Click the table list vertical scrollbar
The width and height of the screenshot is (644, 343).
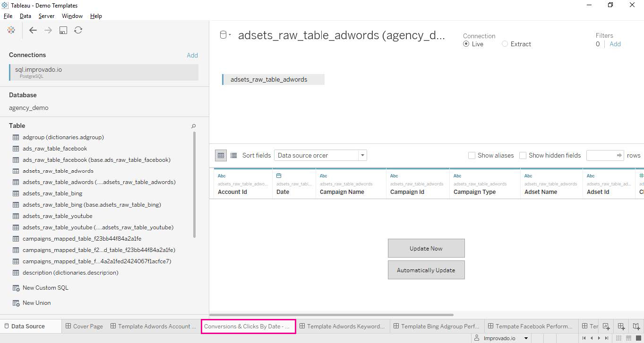(x=194, y=184)
